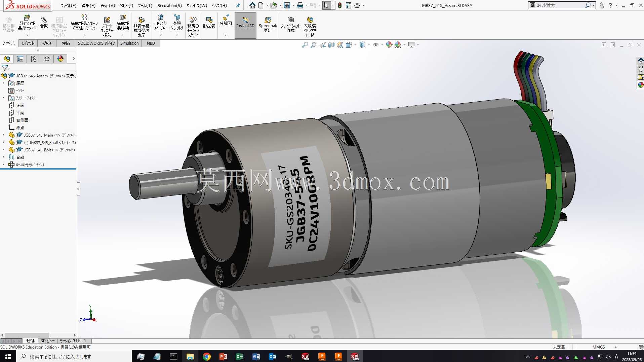Expand the アノテートアイテム tree node
Viewport: 644px width, 362px height.
[x=3, y=98]
